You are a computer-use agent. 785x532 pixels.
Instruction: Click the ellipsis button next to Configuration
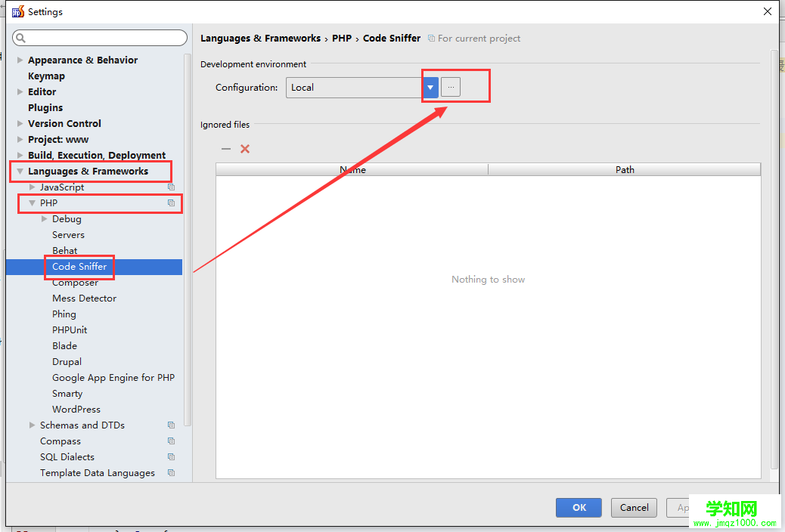click(451, 88)
